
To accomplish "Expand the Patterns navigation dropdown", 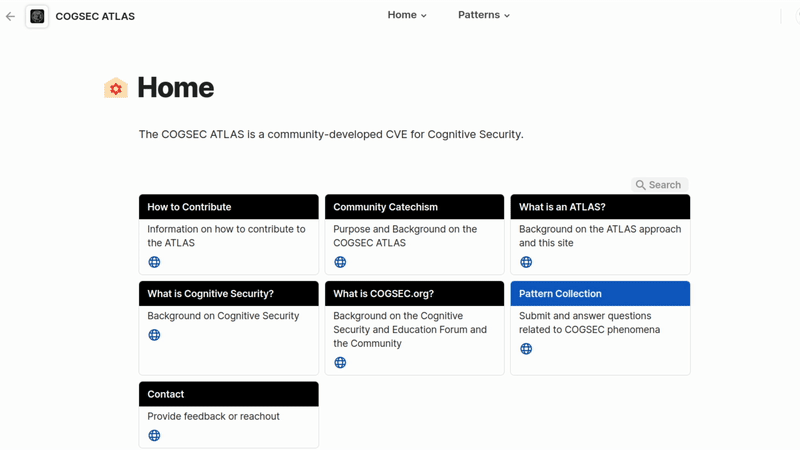I will [x=484, y=15].
